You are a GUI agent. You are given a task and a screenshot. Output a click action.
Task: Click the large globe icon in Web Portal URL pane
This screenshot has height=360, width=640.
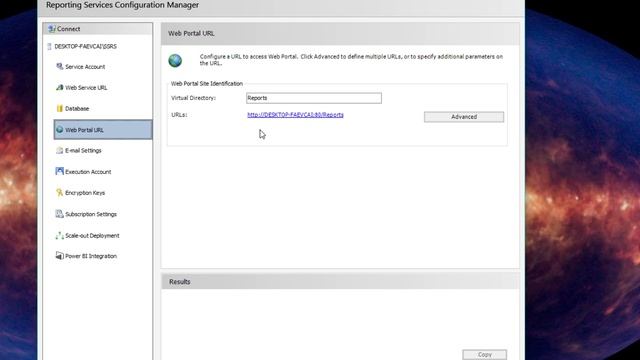tap(175, 61)
